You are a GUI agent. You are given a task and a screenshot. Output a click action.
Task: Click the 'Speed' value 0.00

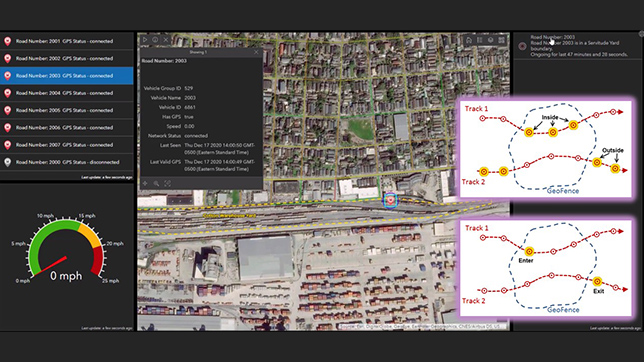coord(189,126)
